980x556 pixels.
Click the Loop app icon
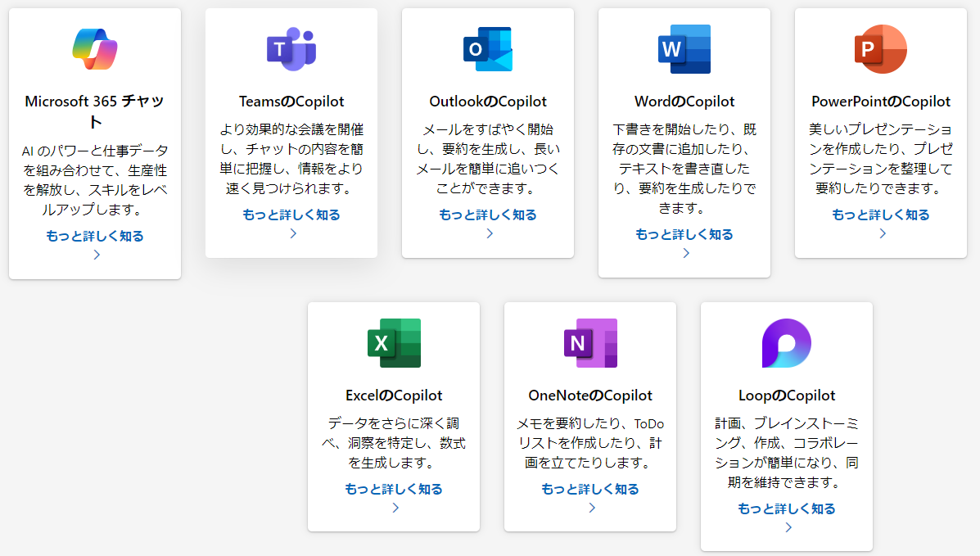(787, 343)
